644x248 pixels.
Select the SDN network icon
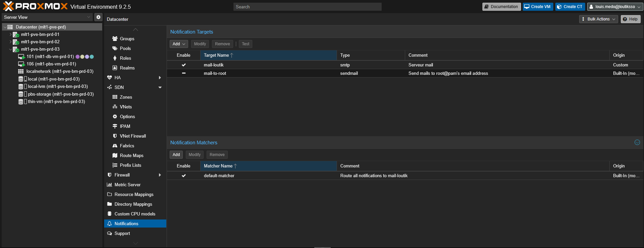(x=110, y=87)
